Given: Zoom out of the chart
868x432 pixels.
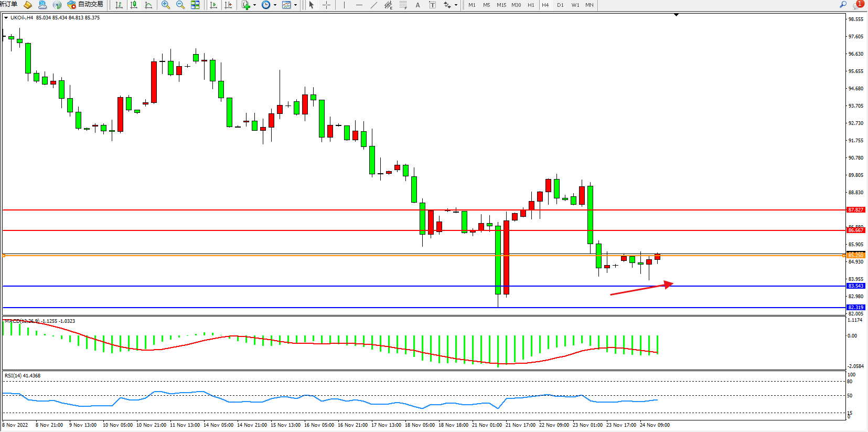Looking at the screenshot, I should coord(180,5).
